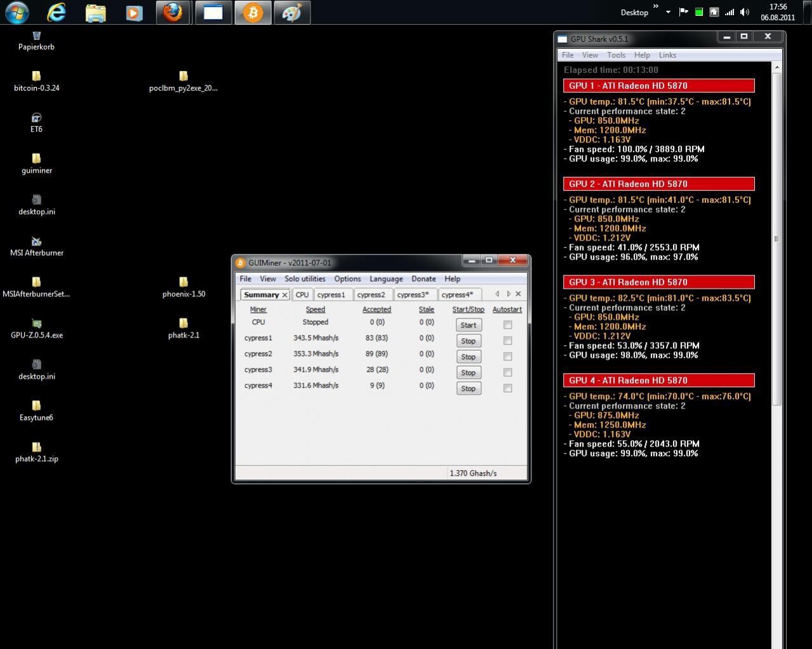Switch to the cypress4* tab
Screen dimensions: 812x649
point(457,294)
